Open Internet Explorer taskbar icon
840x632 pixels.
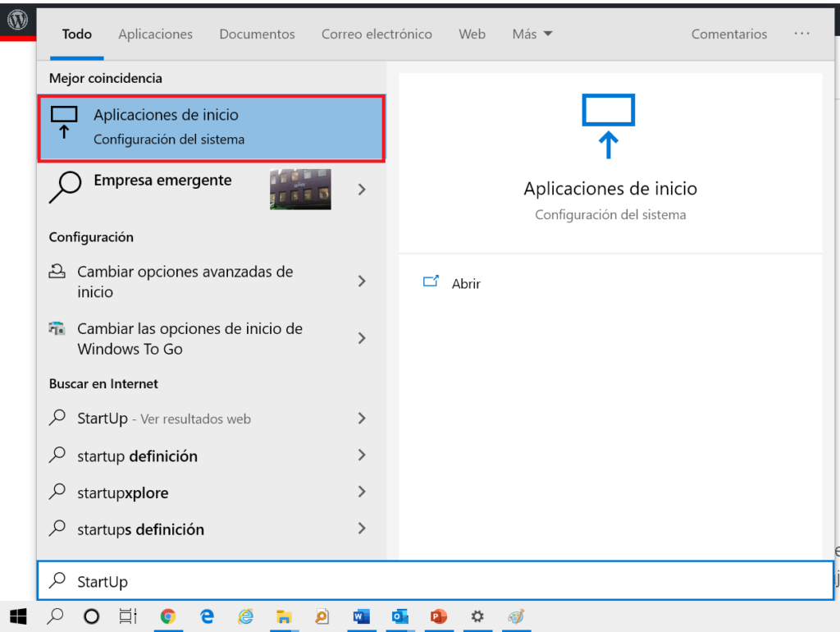(x=245, y=616)
